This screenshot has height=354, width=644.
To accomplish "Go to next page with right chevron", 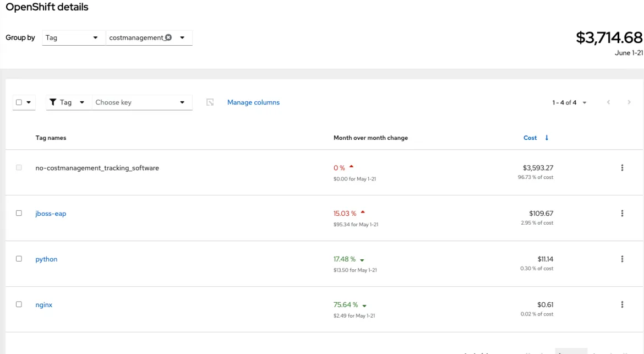I will point(629,102).
